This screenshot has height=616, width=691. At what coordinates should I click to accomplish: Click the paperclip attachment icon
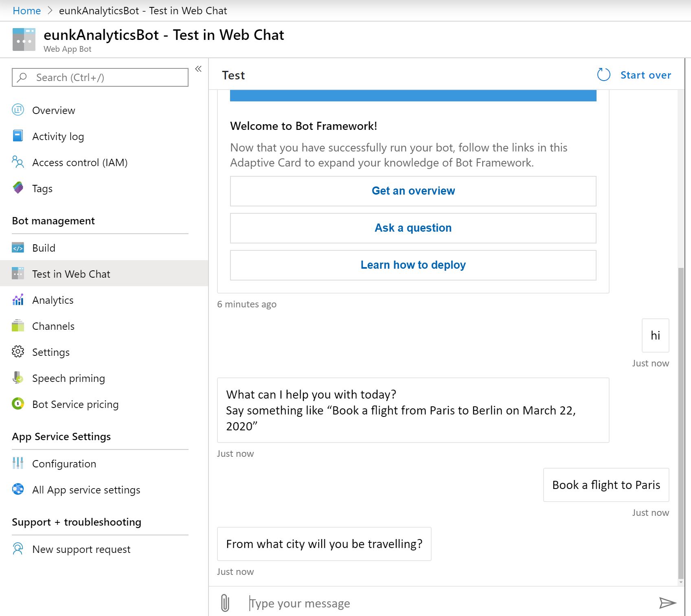[225, 603]
